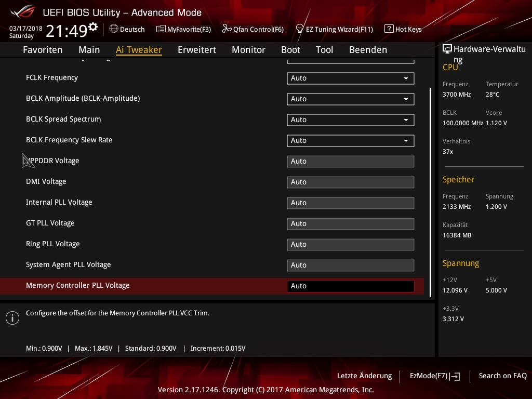Open Qfan Control fan icon
Screen dimensions: 532x399
click(227, 29)
